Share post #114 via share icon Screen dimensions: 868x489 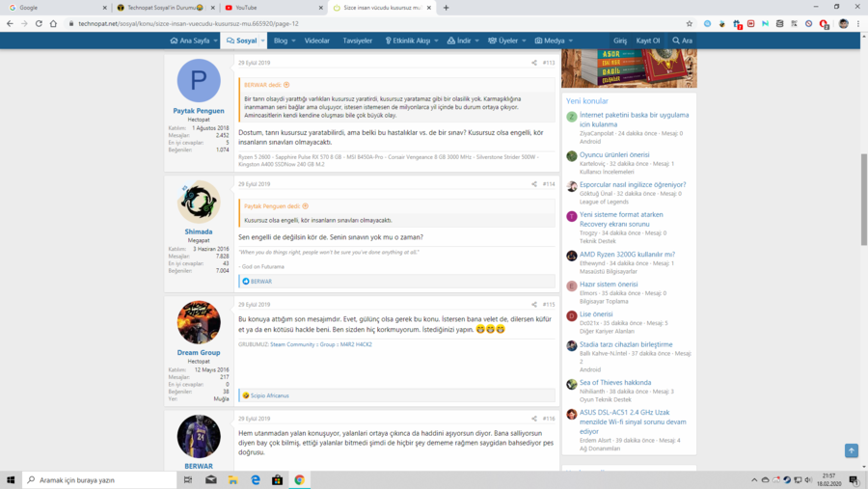534,184
